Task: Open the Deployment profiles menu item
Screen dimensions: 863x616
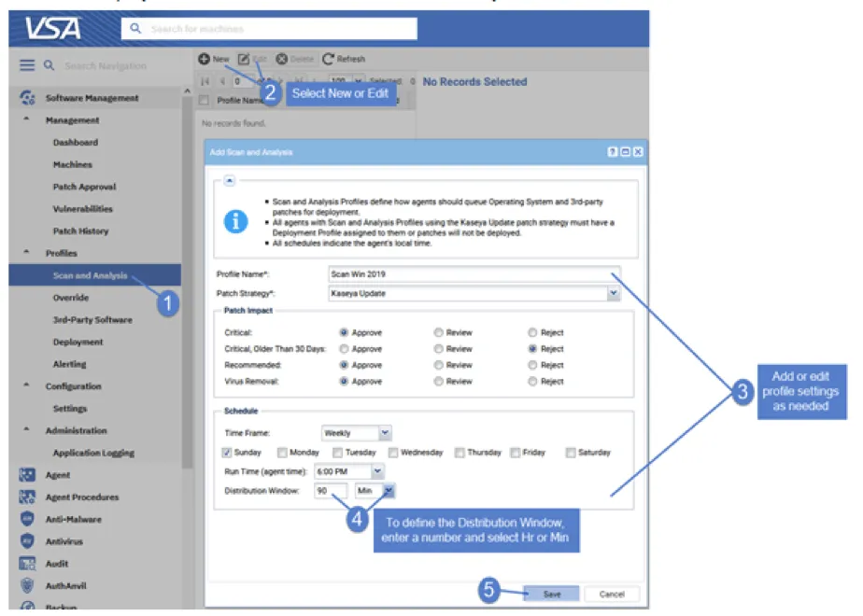Action: click(x=78, y=343)
